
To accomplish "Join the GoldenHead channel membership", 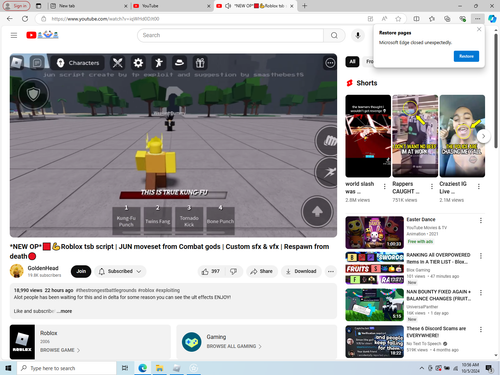I will [81, 271].
